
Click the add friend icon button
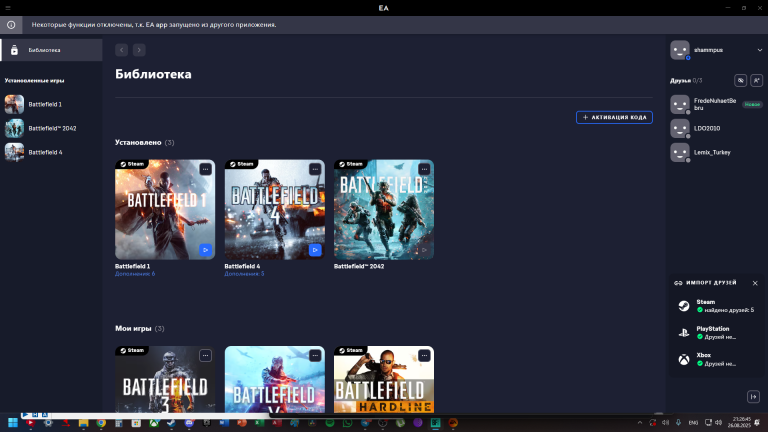click(x=756, y=80)
